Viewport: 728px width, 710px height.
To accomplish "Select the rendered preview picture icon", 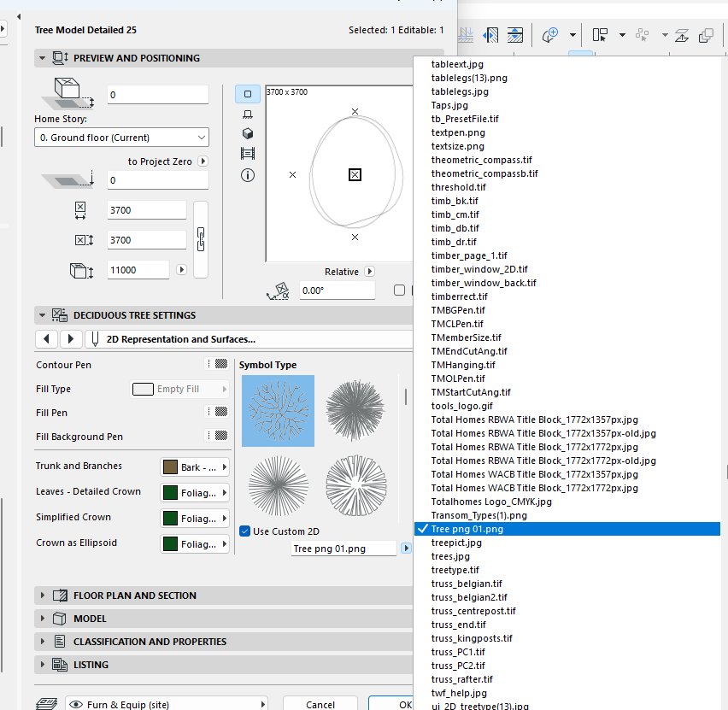I will tap(248, 155).
